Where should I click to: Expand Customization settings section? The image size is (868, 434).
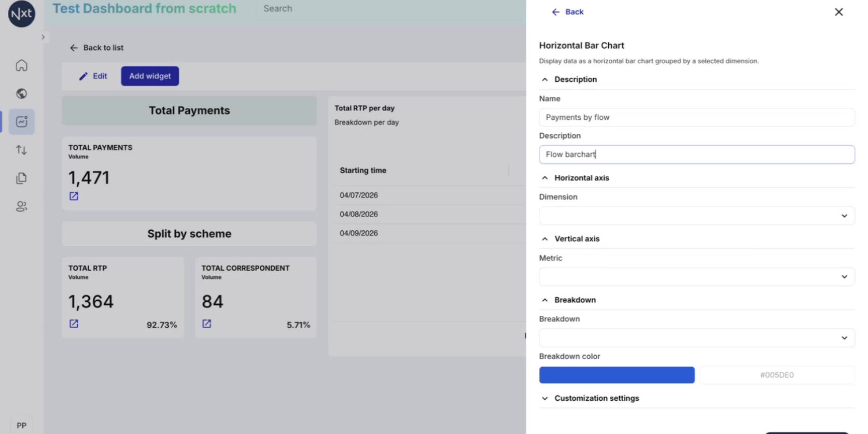pos(544,398)
